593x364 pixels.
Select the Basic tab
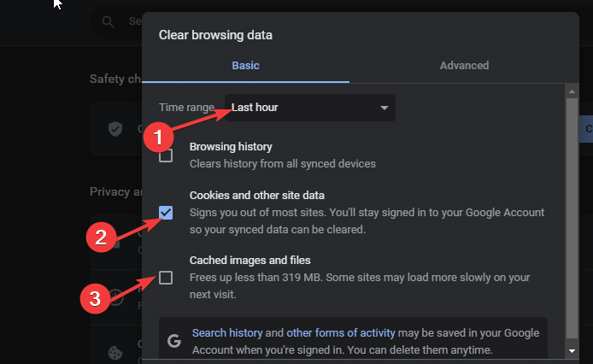(245, 66)
